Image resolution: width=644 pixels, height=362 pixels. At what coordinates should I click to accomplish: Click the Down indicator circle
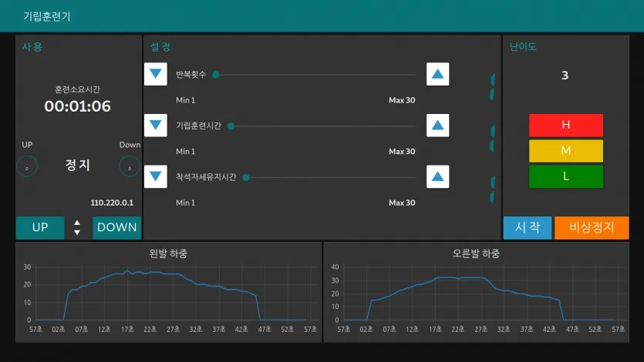pyautogui.click(x=130, y=166)
